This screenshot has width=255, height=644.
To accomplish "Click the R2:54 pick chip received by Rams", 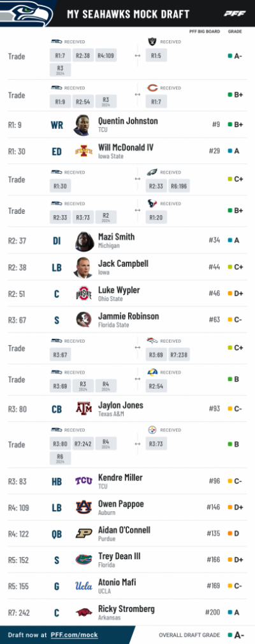I will [x=156, y=386].
